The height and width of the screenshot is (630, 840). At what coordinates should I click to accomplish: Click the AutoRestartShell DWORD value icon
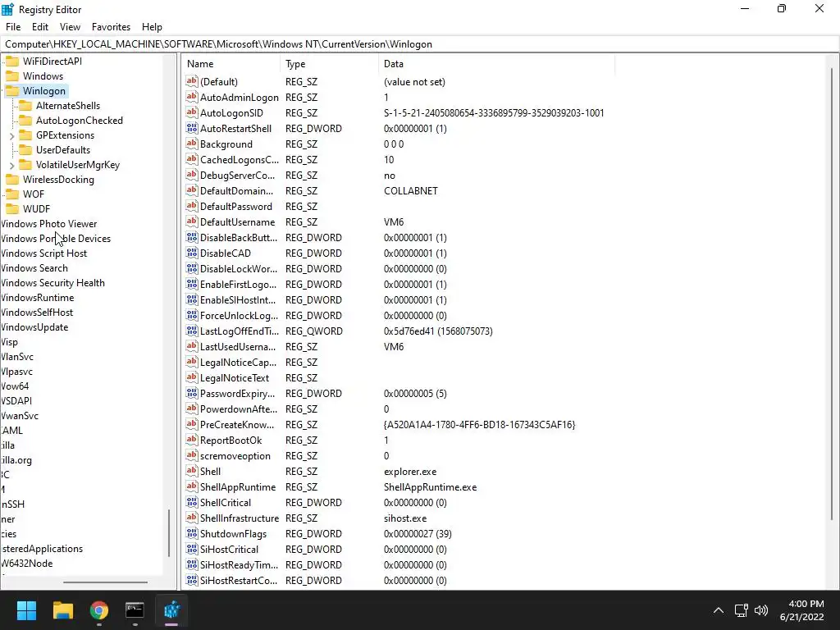pos(192,128)
